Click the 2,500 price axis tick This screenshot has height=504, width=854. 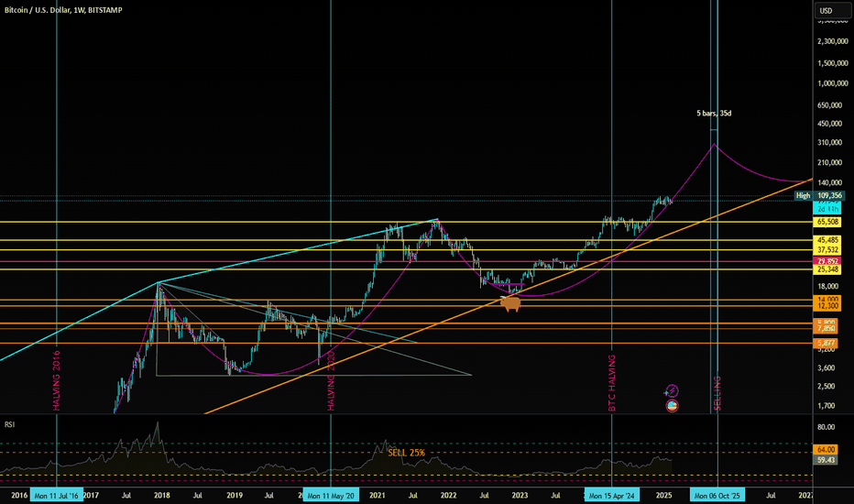pyautogui.click(x=827, y=387)
